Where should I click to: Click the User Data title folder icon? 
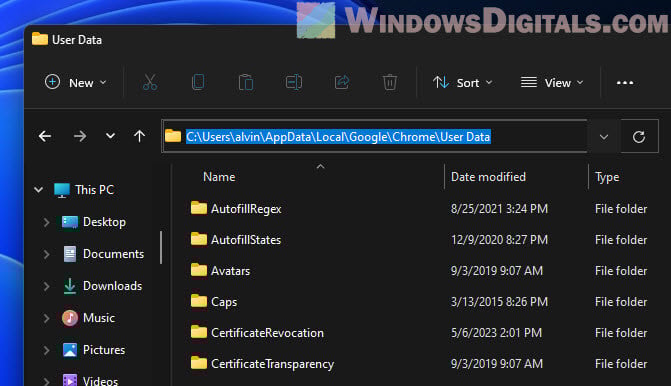click(40, 39)
